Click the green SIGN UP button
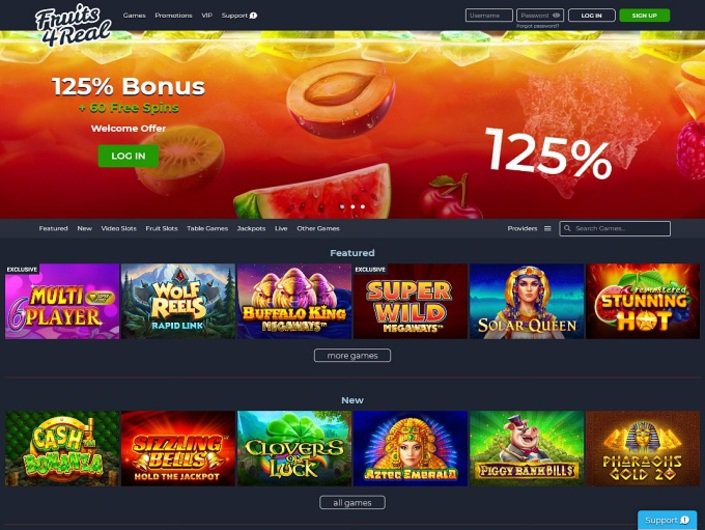Screen dimensions: 705x530 [644, 15]
